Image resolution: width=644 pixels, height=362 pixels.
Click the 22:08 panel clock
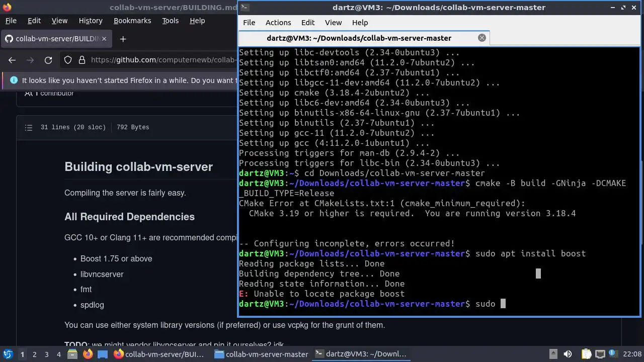coord(632,354)
